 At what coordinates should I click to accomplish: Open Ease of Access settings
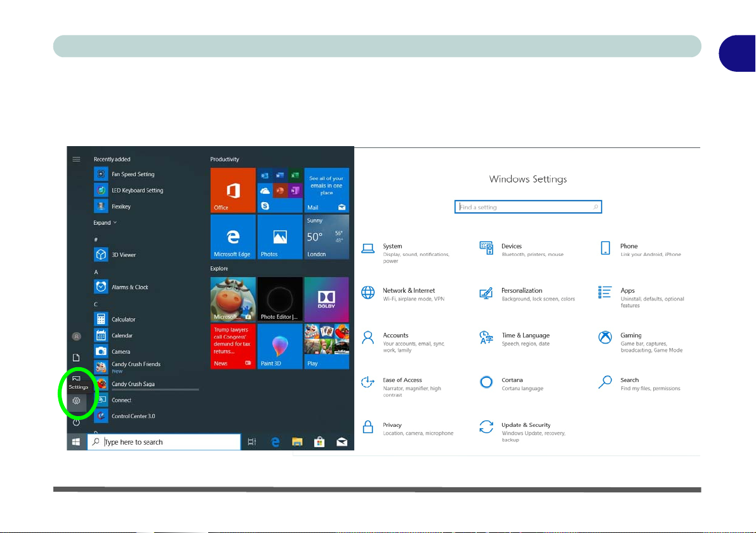(402, 387)
